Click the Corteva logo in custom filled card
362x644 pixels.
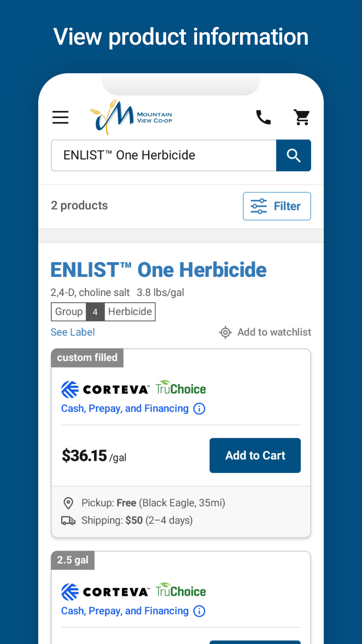click(x=105, y=389)
